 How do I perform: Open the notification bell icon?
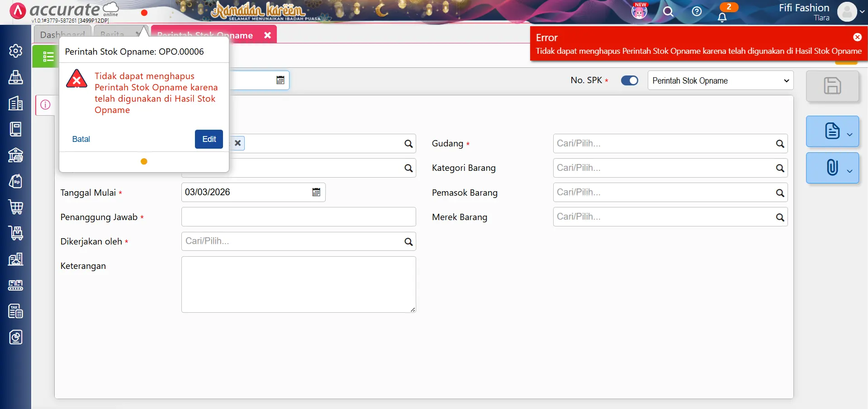point(722,17)
